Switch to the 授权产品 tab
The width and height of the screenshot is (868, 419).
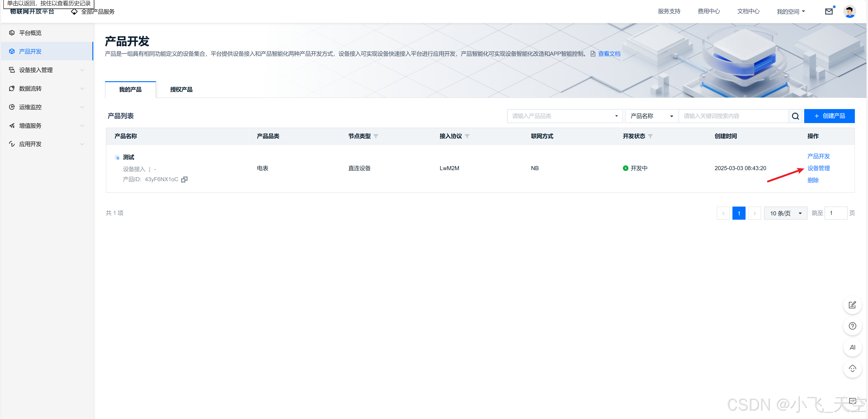[181, 90]
